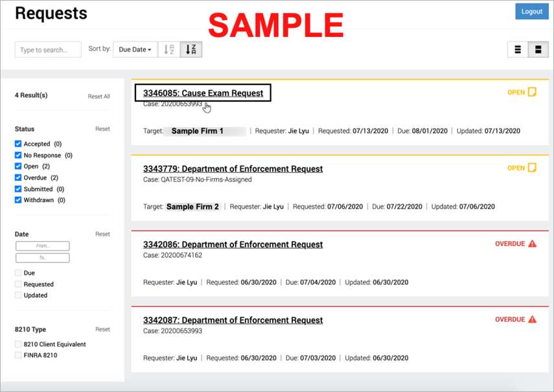This screenshot has width=554, height=392.
Task: Reset the Status filters
Action: 102,129
